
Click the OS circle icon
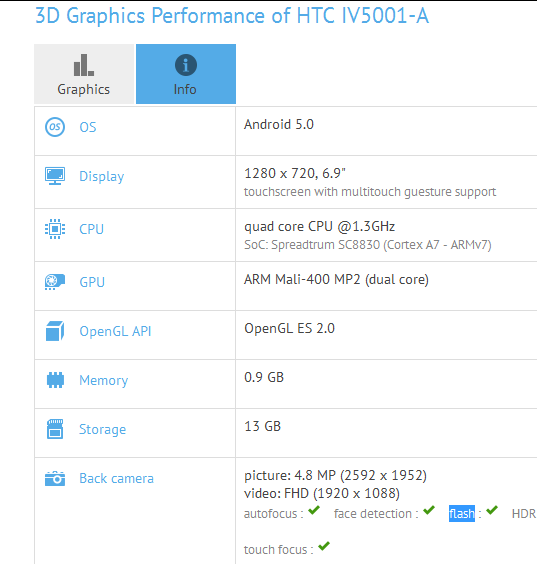click(x=55, y=127)
